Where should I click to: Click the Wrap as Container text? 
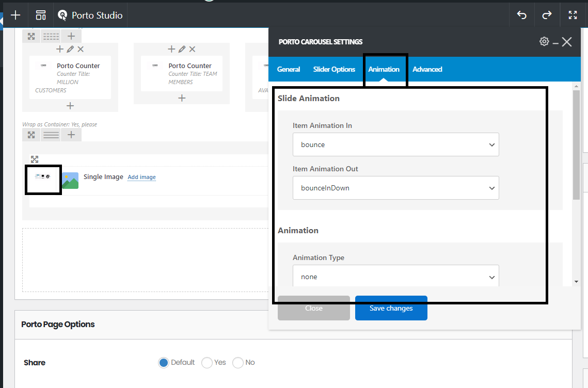pyautogui.click(x=59, y=124)
